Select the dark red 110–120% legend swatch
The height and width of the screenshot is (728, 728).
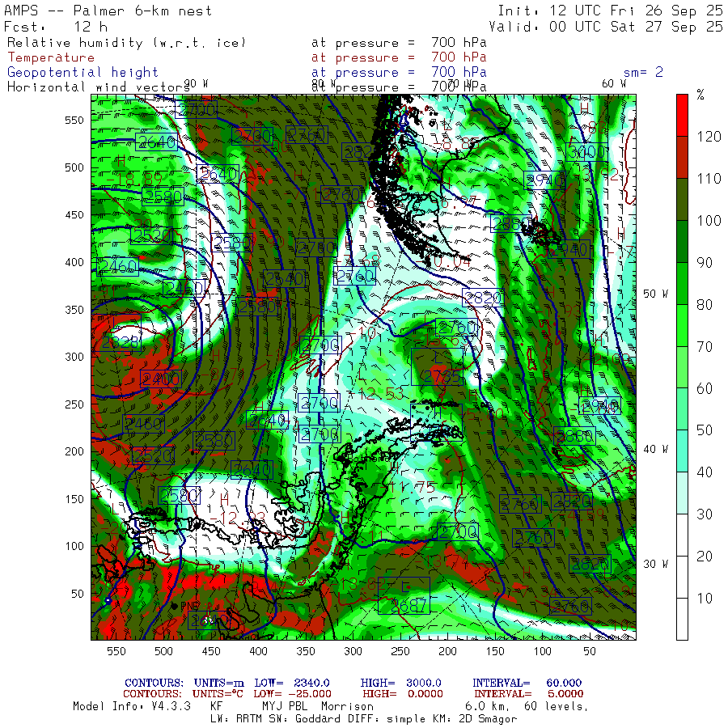(x=682, y=157)
